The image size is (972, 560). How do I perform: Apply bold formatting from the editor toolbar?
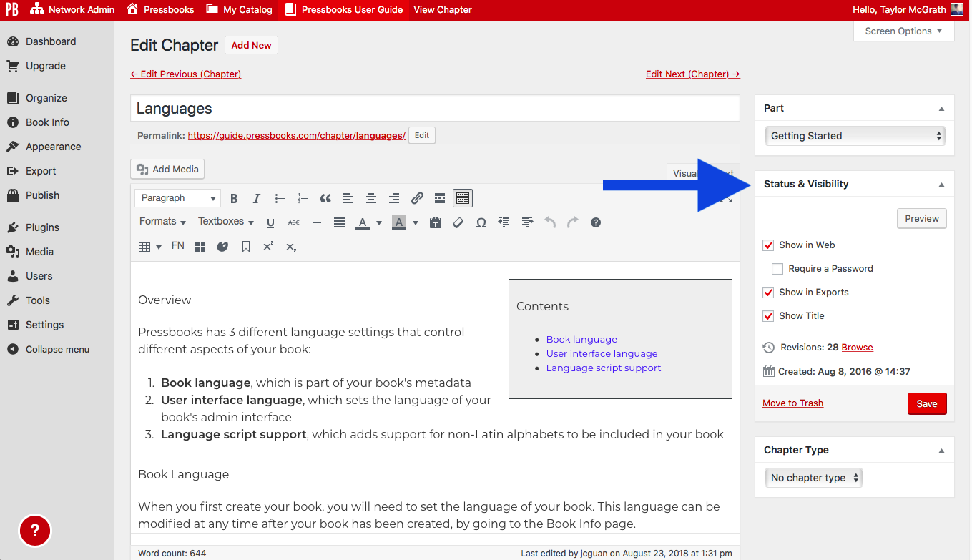234,198
